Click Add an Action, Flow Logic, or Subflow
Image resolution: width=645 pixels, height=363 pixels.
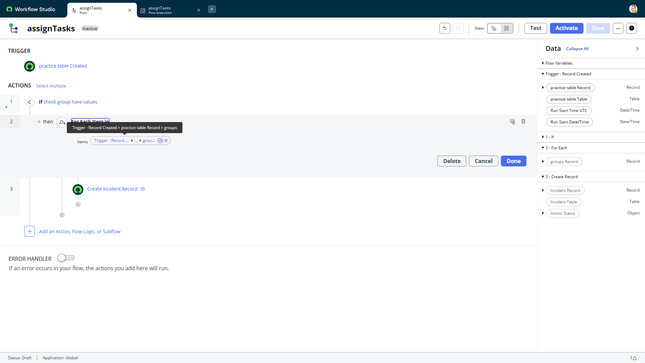click(x=79, y=232)
